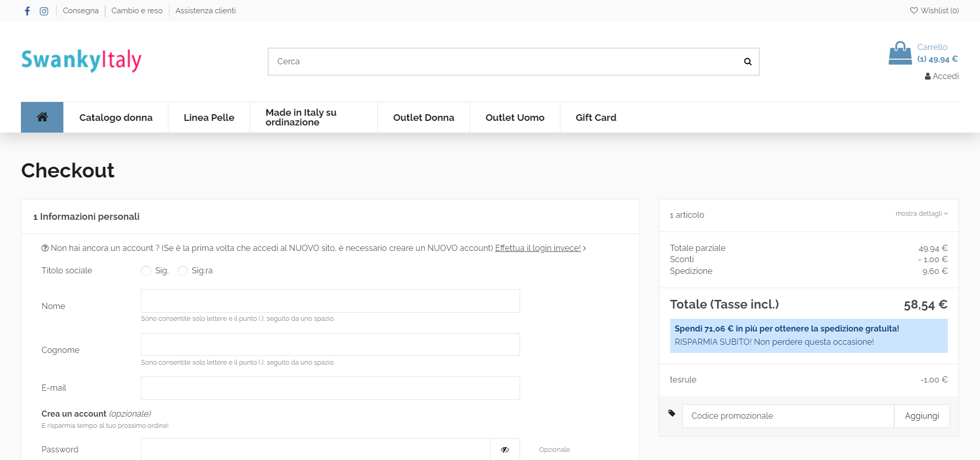Click into the Password input field
This screenshot has height=460, width=980.
point(315,449)
